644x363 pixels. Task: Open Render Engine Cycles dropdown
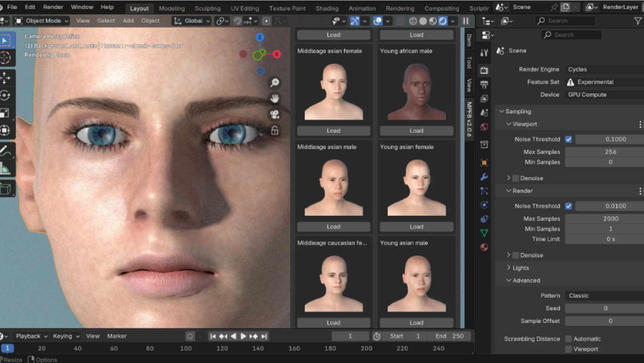click(x=604, y=69)
